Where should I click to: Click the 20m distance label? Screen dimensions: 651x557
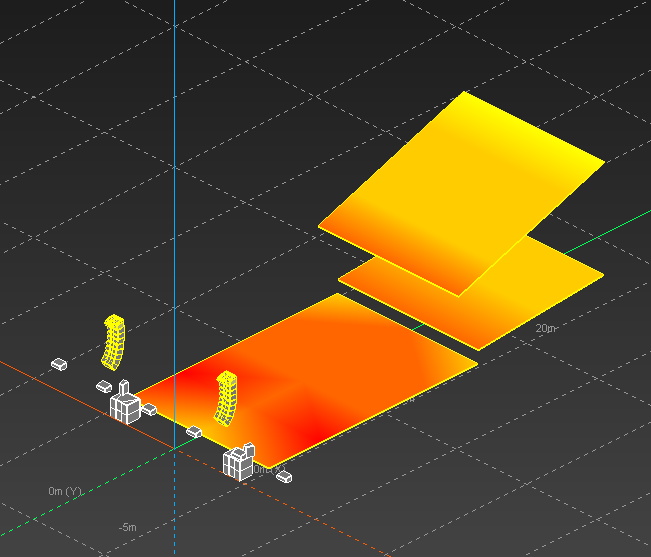pyautogui.click(x=545, y=328)
